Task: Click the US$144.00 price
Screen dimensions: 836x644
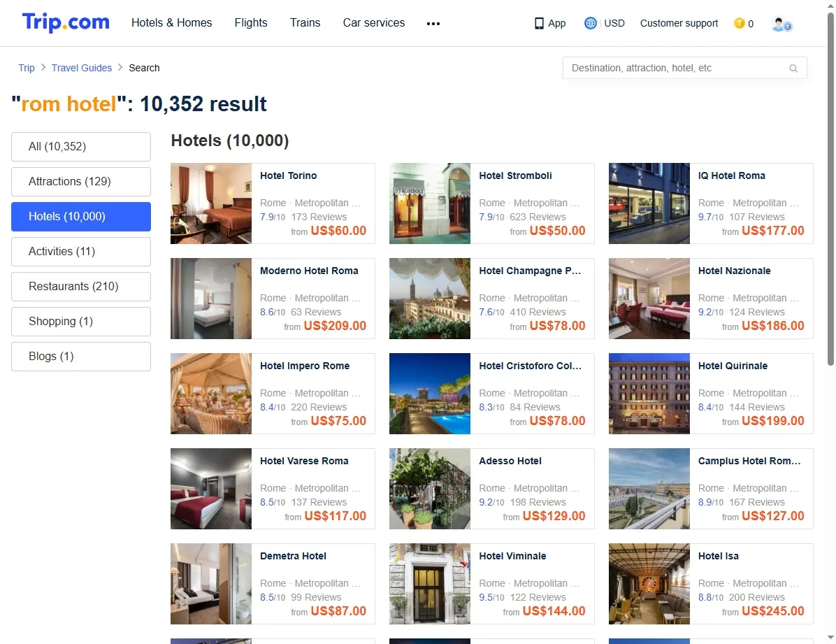Action: click(x=554, y=611)
